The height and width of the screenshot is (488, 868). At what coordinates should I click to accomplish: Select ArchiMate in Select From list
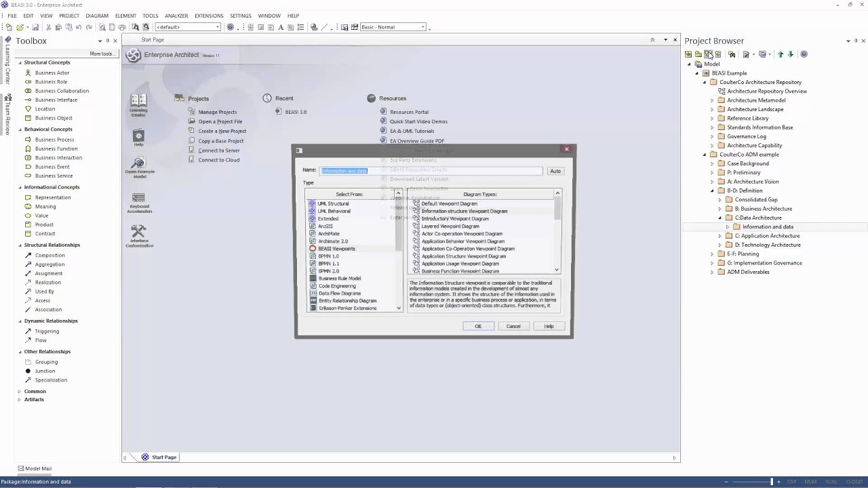coord(329,234)
